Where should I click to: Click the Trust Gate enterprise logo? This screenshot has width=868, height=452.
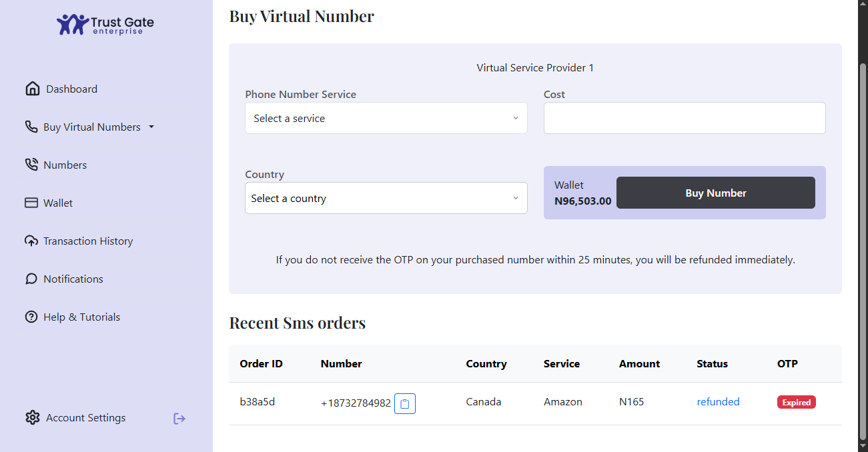[105, 25]
